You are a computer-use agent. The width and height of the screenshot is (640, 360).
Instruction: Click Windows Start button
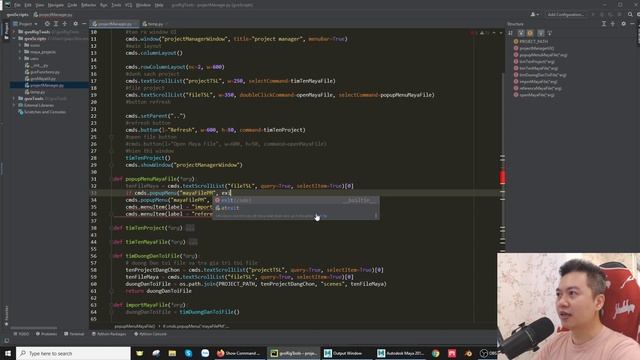click(x=7, y=353)
